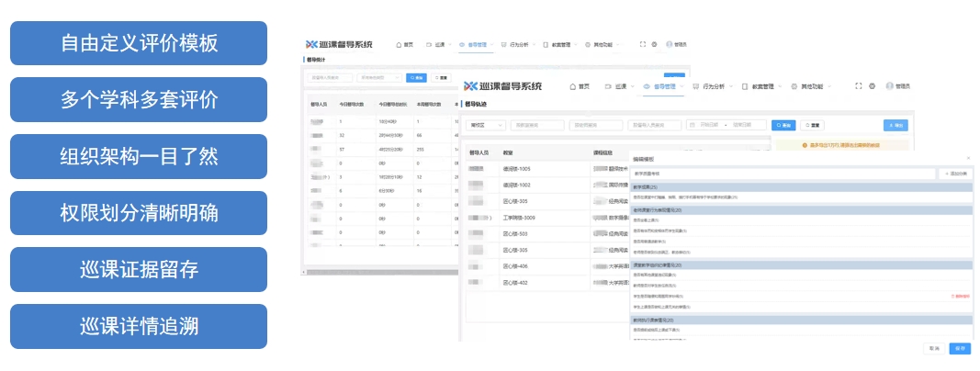Click horizontal scrollbar of 督导统计 table
This screenshot has height=371, width=980.
pyautogui.click(x=380, y=273)
